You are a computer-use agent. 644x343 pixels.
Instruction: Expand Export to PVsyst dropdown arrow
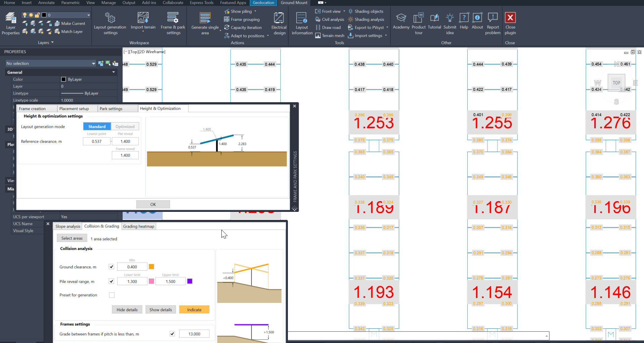(x=387, y=28)
